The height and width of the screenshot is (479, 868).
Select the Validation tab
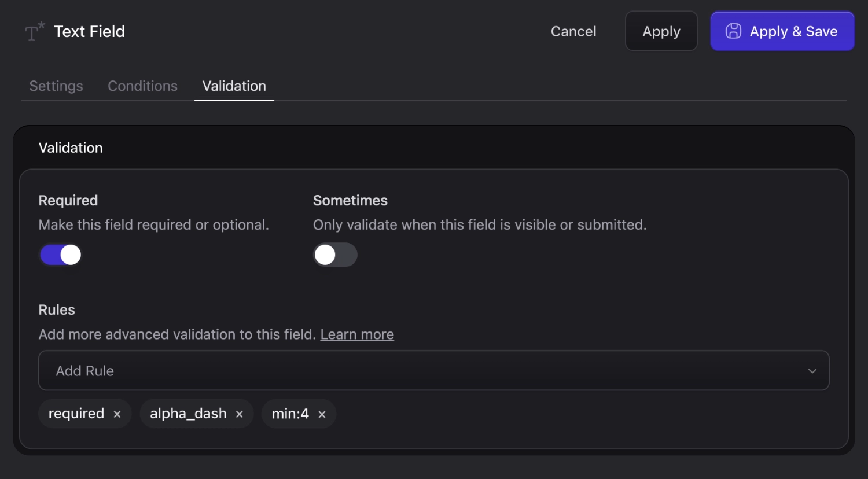pyautogui.click(x=234, y=86)
